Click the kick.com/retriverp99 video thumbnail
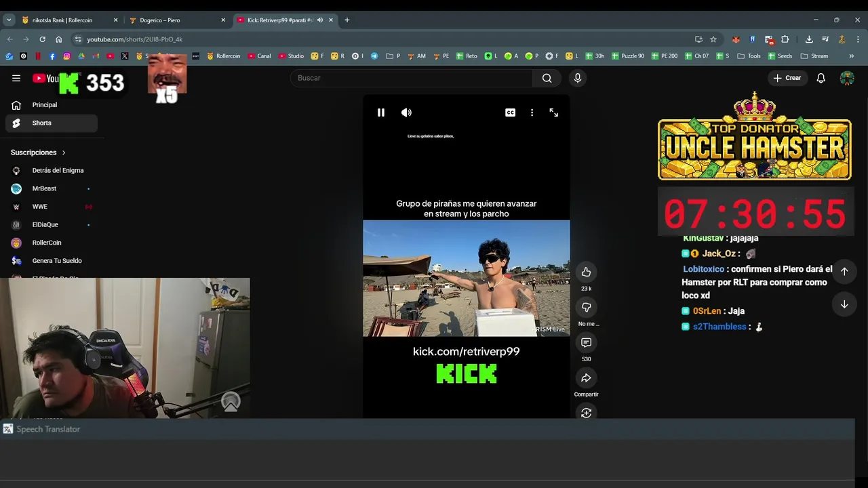 (x=467, y=279)
